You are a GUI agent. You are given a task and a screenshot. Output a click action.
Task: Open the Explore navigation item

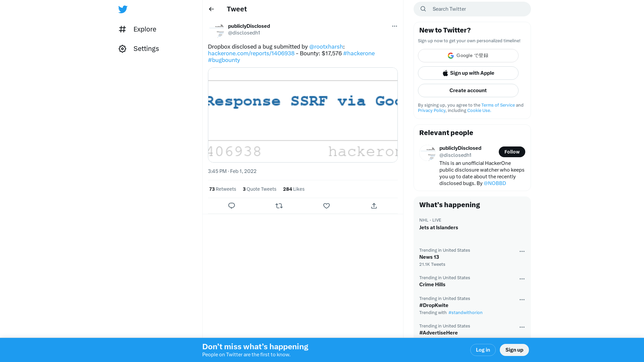[x=138, y=29]
